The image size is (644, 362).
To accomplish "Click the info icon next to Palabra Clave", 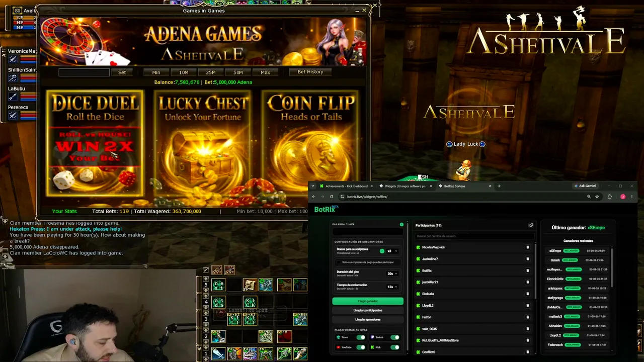I will click(x=401, y=224).
